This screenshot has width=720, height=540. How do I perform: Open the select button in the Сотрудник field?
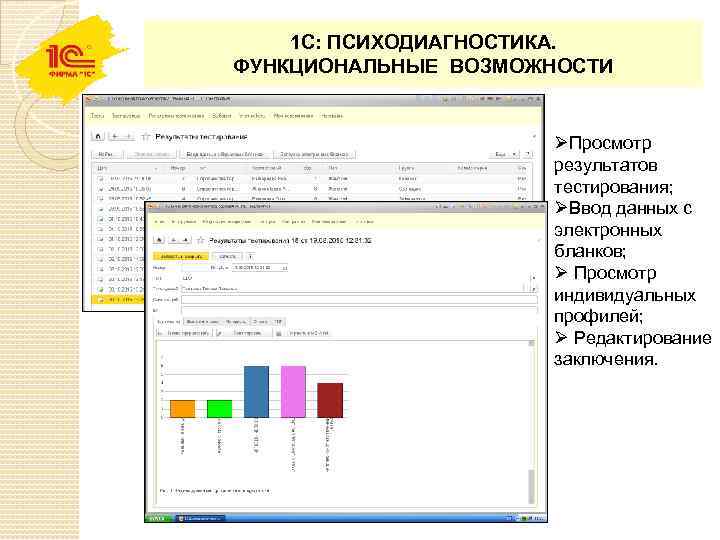(534, 288)
